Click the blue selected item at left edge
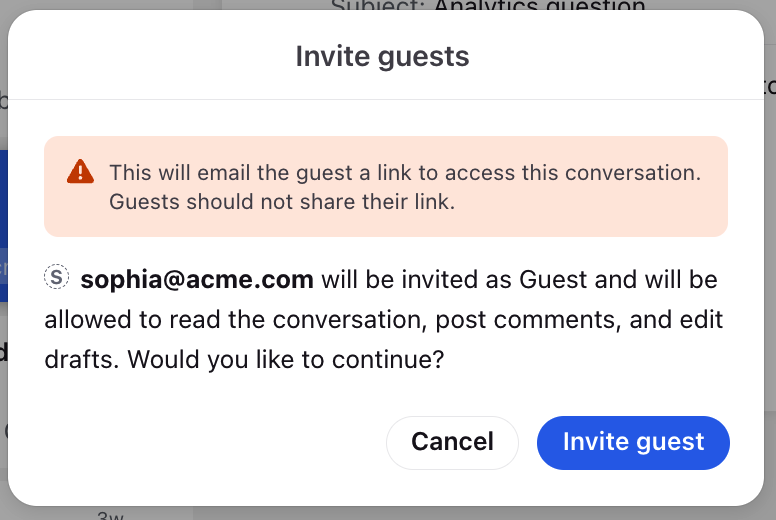The height and width of the screenshot is (520, 776). (3, 226)
